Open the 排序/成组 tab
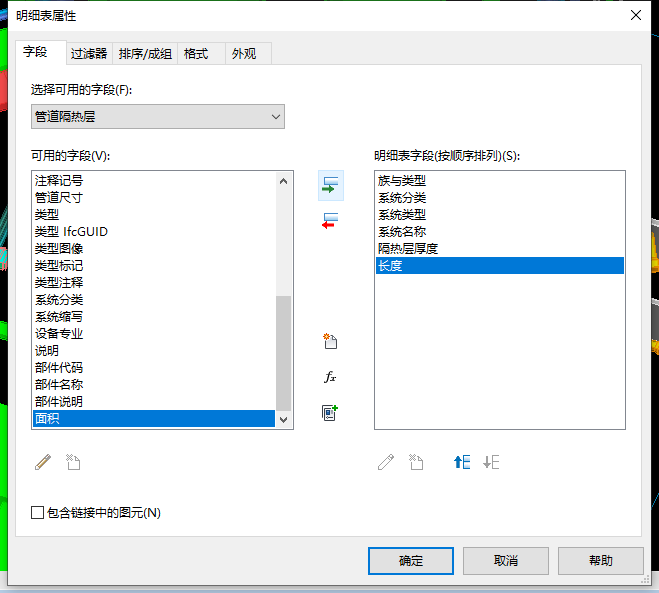This screenshot has height=593, width=659. pyautogui.click(x=145, y=54)
